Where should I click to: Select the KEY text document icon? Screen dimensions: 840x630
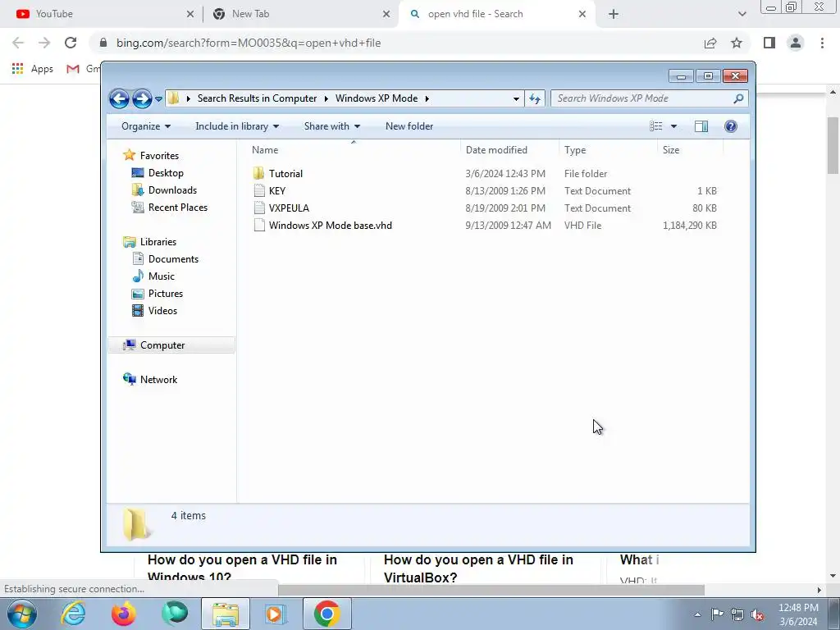click(x=259, y=190)
